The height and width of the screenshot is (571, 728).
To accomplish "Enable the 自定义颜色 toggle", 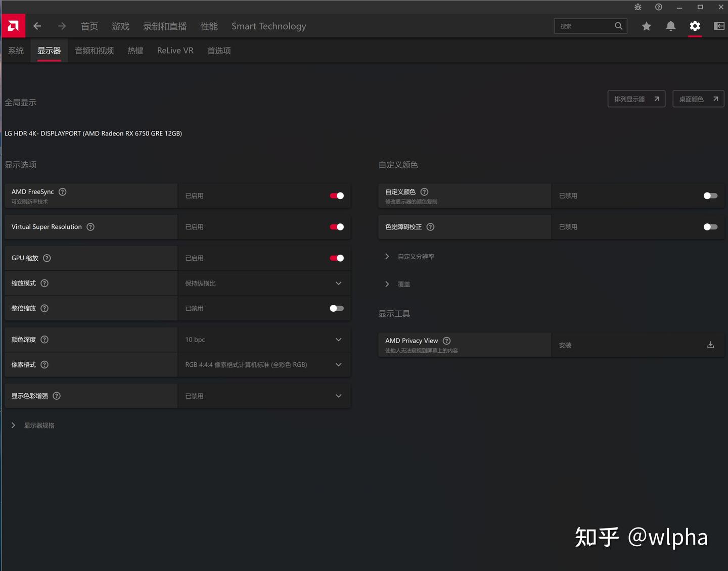I will point(710,196).
